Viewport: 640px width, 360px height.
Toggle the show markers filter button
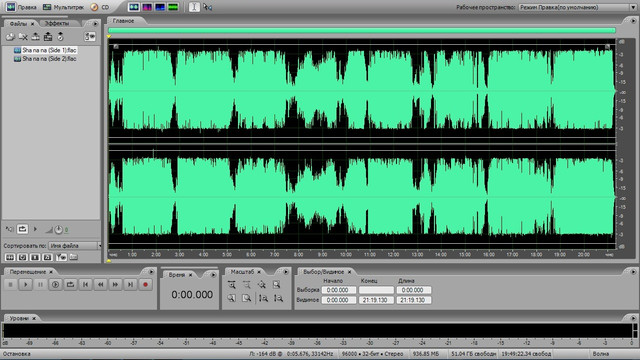point(61,257)
